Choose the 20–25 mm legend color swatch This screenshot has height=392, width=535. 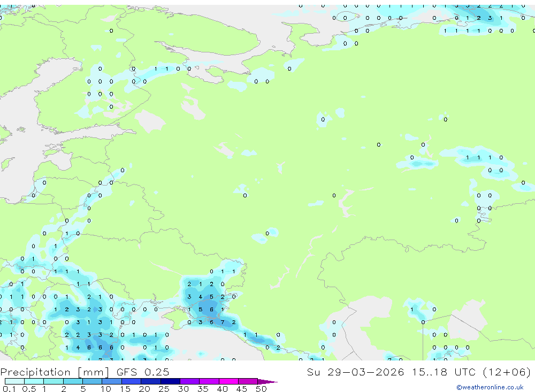tap(151, 381)
